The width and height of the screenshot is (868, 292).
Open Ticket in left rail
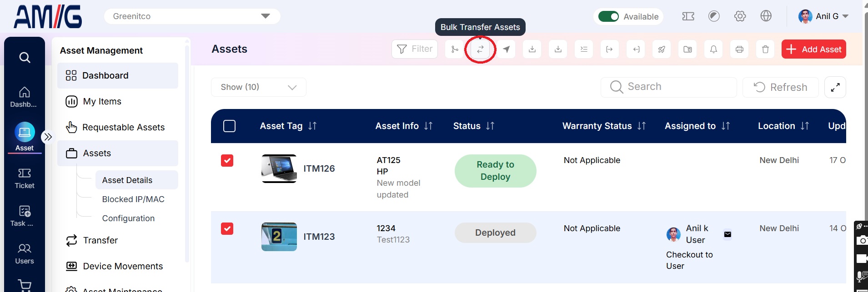click(25, 178)
